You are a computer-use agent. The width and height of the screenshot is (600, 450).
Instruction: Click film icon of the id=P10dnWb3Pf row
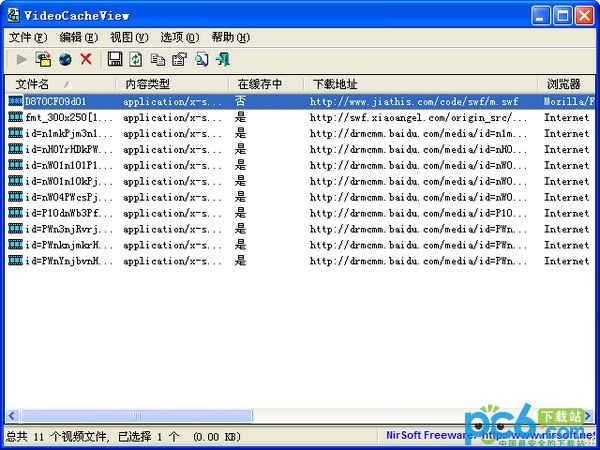(x=16, y=213)
